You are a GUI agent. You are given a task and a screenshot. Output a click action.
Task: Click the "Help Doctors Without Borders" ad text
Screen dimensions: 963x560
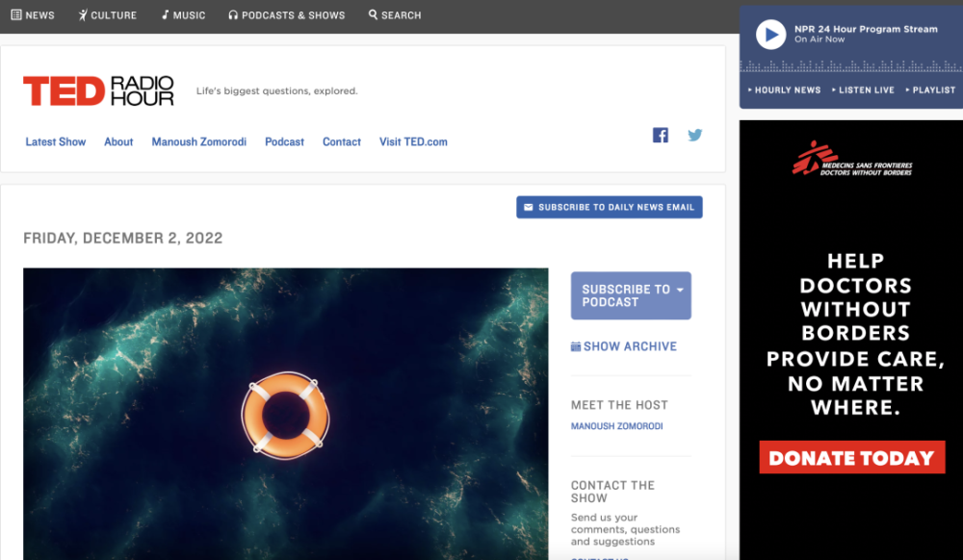point(855,334)
